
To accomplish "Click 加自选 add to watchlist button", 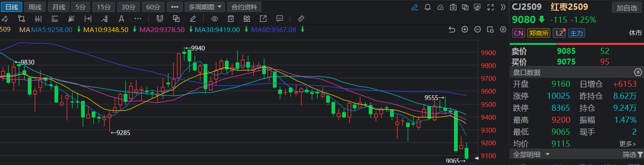I will (x=627, y=8).
